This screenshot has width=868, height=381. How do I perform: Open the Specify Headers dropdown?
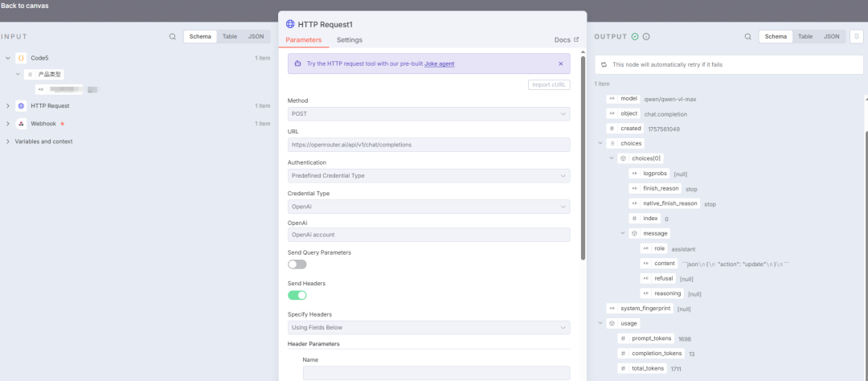click(429, 327)
